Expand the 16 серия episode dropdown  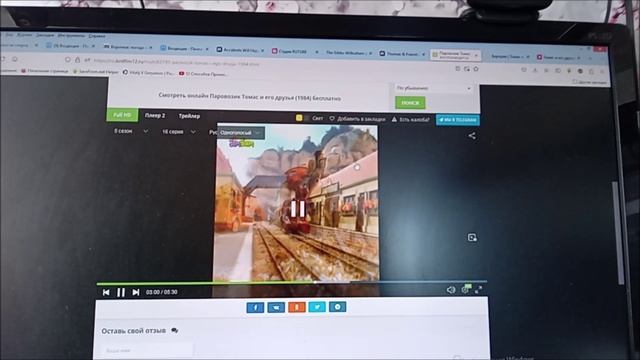179,132
